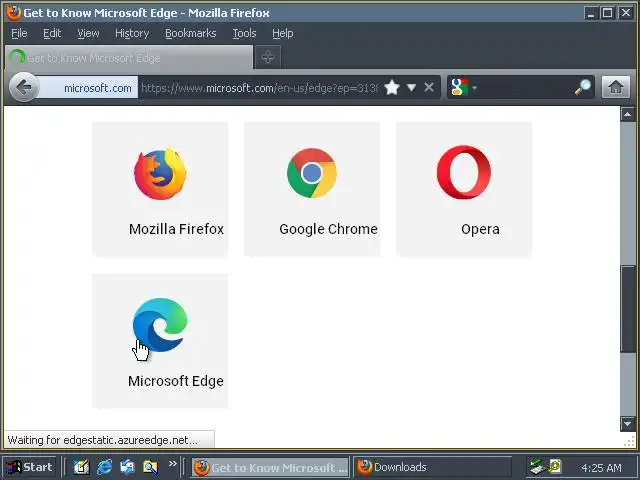The image size is (640, 480).
Task: Open the File menu
Action: point(19,33)
